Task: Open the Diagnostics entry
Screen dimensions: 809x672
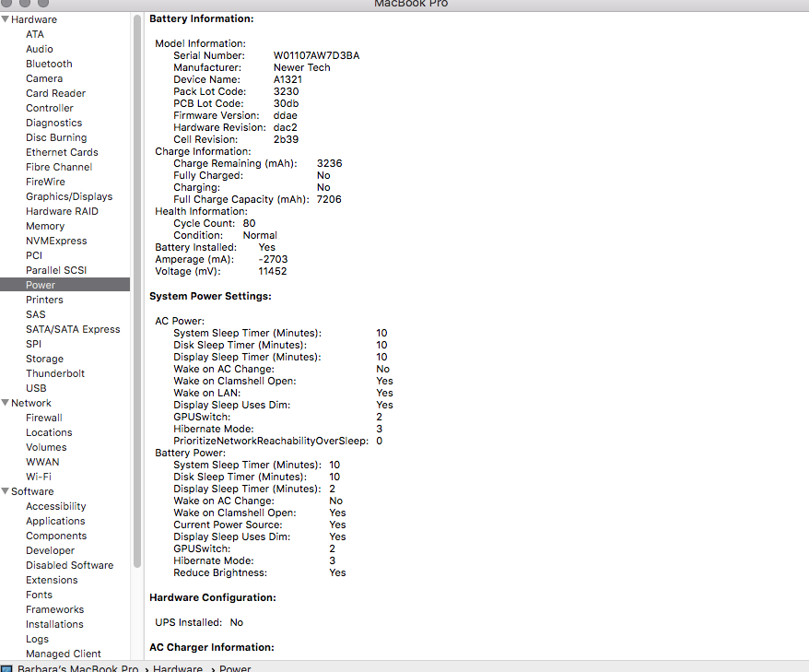Action: click(54, 123)
